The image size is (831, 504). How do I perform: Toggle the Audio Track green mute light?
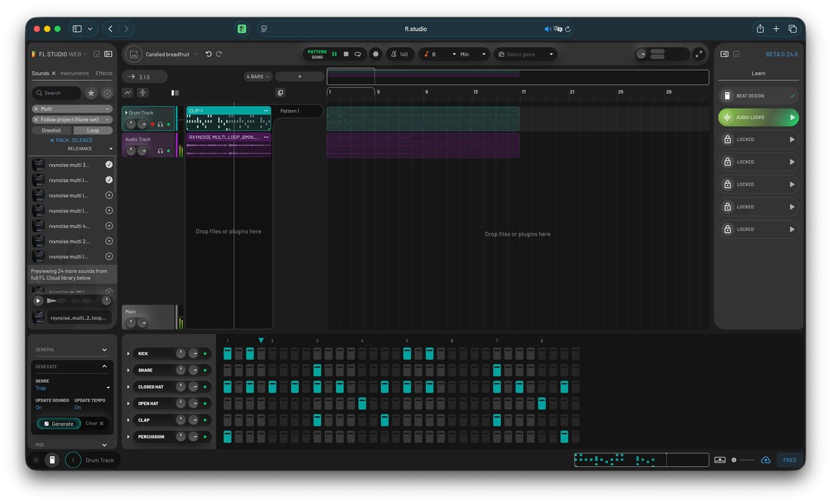click(168, 150)
